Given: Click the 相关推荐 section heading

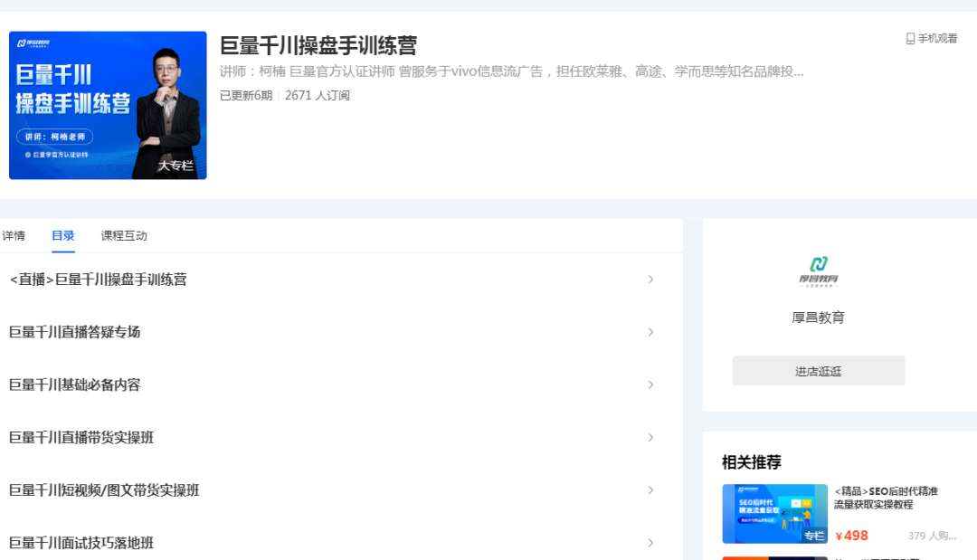Looking at the screenshot, I should (752, 461).
